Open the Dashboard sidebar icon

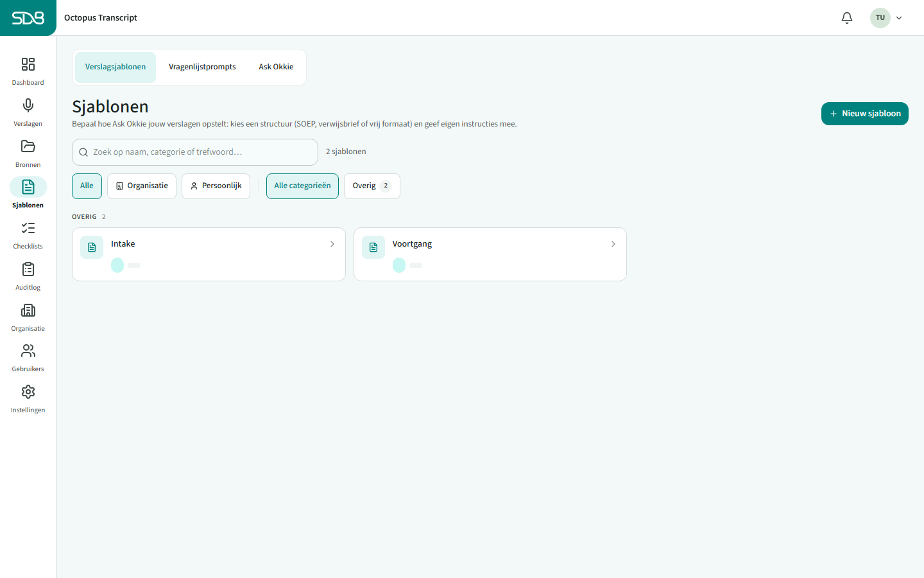[28, 64]
